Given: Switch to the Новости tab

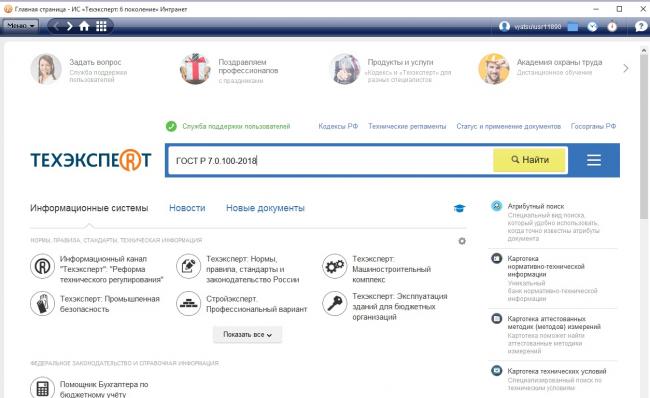Looking at the screenshot, I should tap(187, 208).
